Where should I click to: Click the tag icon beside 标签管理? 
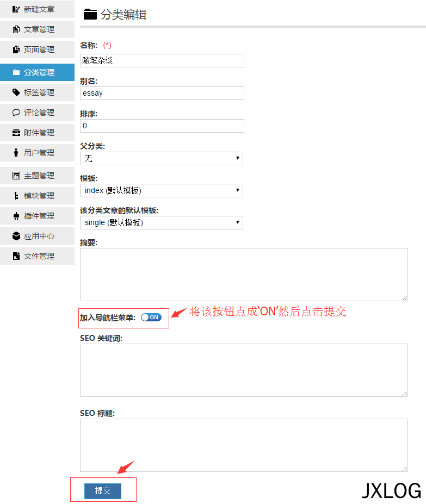[x=16, y=92]
